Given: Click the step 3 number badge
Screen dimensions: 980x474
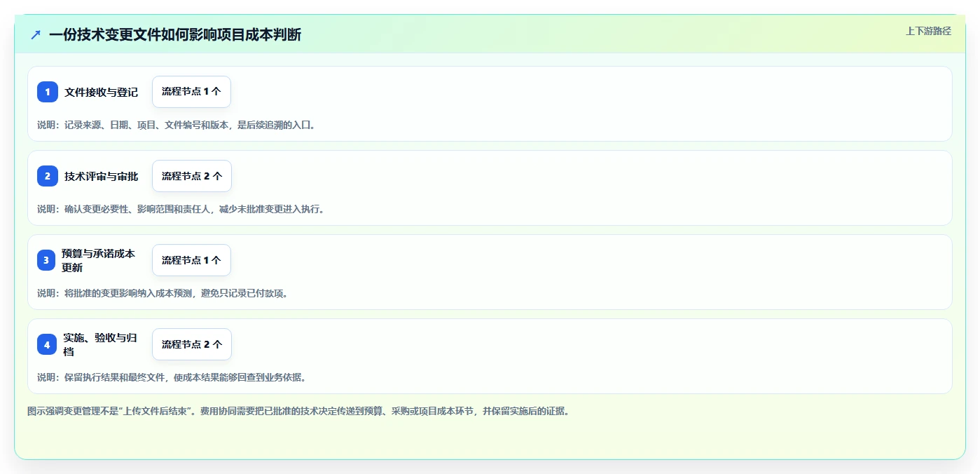Looking at the screenshot, I should 46,260.
